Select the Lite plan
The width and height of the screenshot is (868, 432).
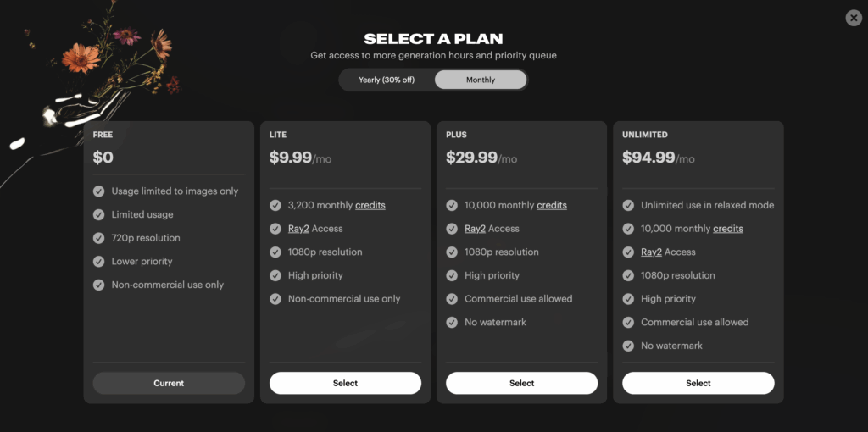click(x=346, y=384)
